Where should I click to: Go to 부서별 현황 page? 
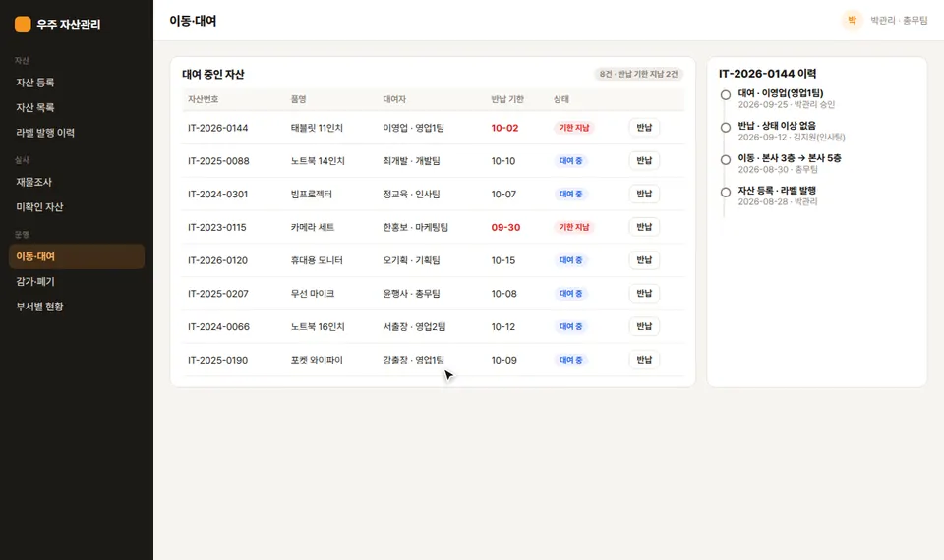point(77,307)
